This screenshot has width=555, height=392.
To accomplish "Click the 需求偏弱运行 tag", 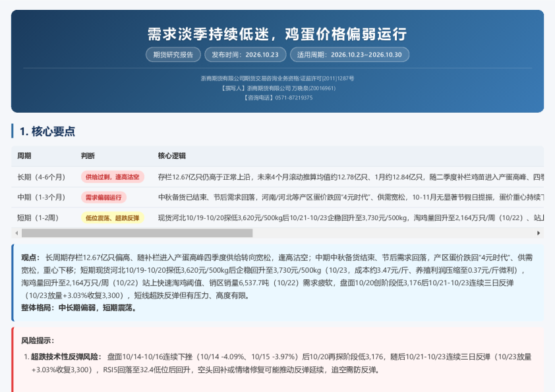I will (103, 198).
